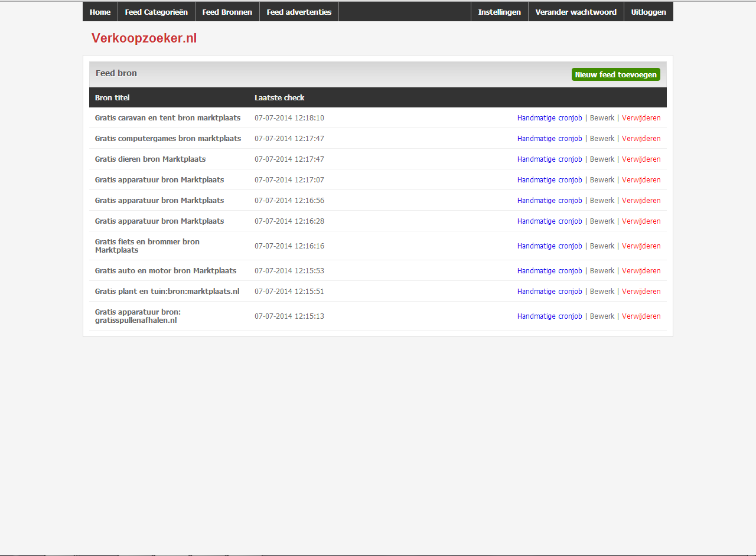Image resolution: width=756 pixels, height=556 pixels.
Task: Click Verwijderen in the gratisspullenafhalen.nl row
Action: coord(641,316)
